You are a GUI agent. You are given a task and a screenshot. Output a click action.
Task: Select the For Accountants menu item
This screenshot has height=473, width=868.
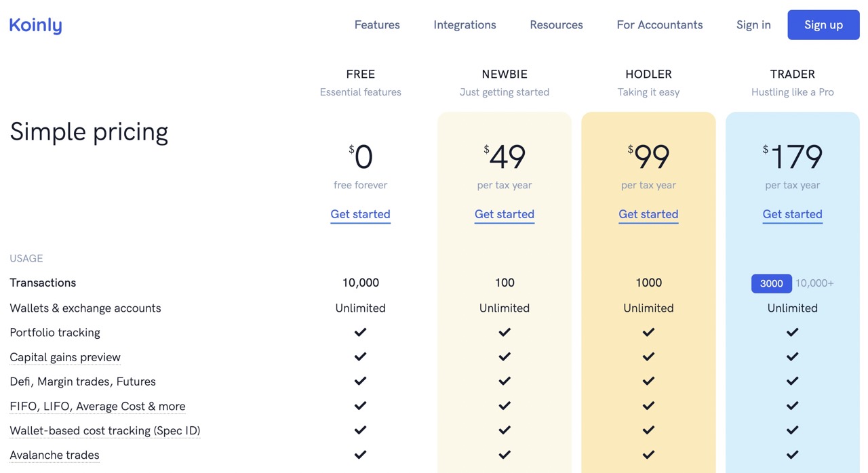coord(659,24)
